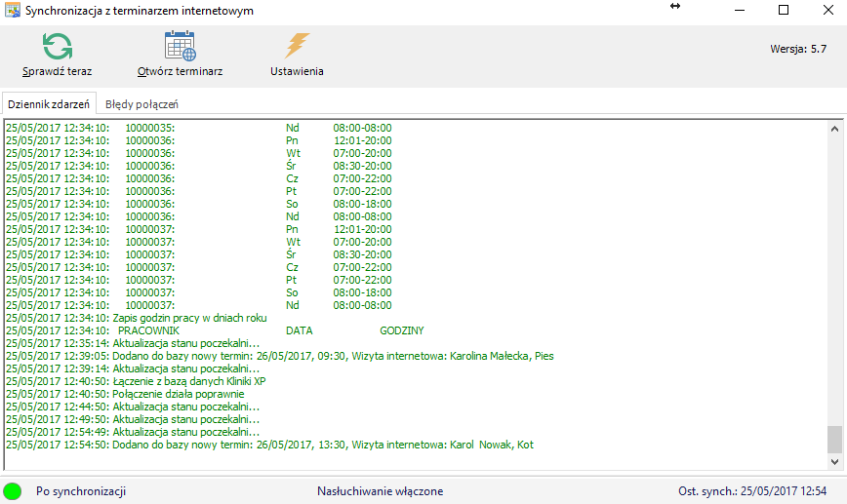This screenshot has height=504, width=847.
Task: Open Ustawienia lightning bolt icon
Action: [x=297, y=45]
